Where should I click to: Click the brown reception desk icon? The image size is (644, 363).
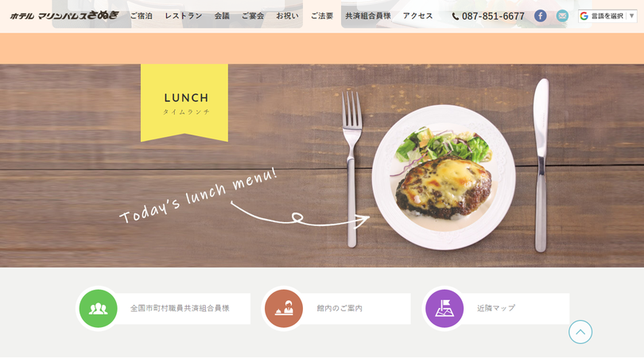point(283,308)
